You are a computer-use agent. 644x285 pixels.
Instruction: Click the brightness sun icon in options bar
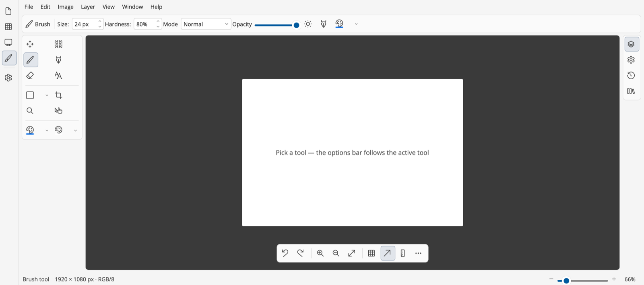308,24
